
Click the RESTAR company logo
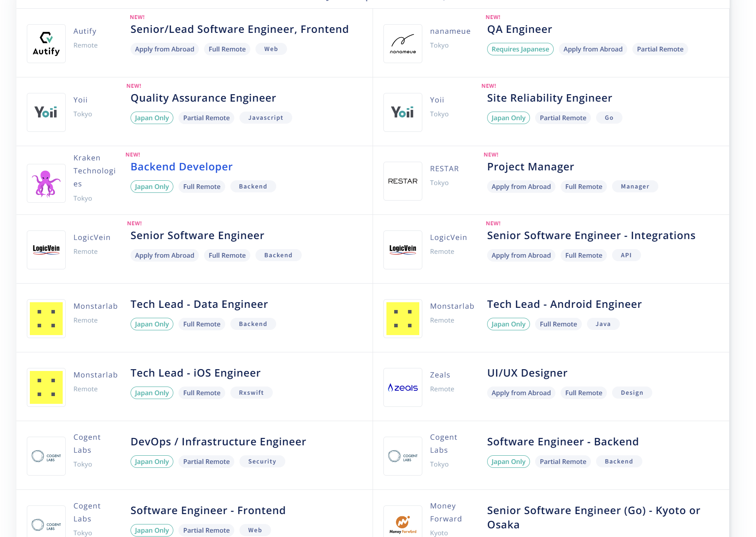pos(403,181)
